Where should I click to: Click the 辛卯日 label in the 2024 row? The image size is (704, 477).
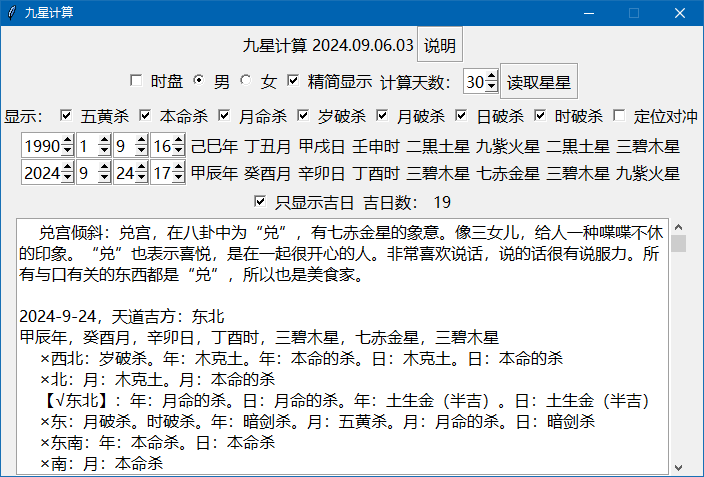coord(322,173)
